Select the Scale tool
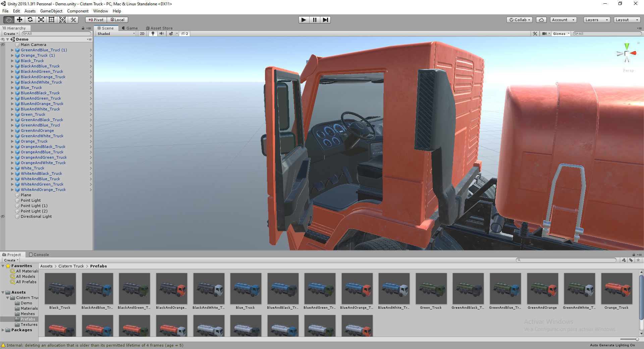This screenshot has width=644, height=349. click(41, 20)
